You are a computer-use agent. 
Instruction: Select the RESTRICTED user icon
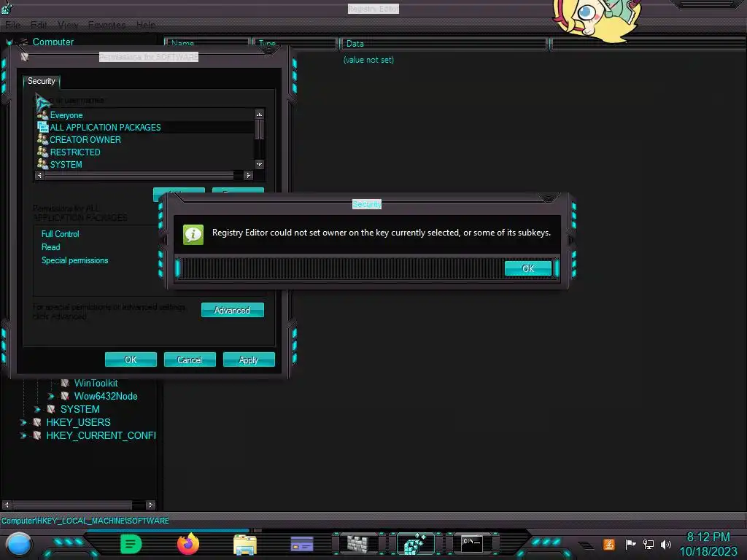coord(42,152)
